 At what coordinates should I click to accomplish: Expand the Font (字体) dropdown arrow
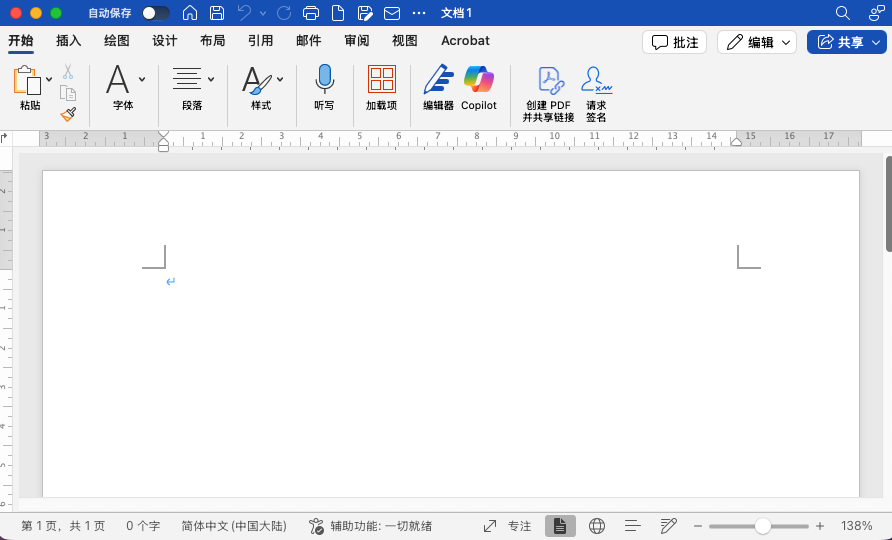[142, 79]
